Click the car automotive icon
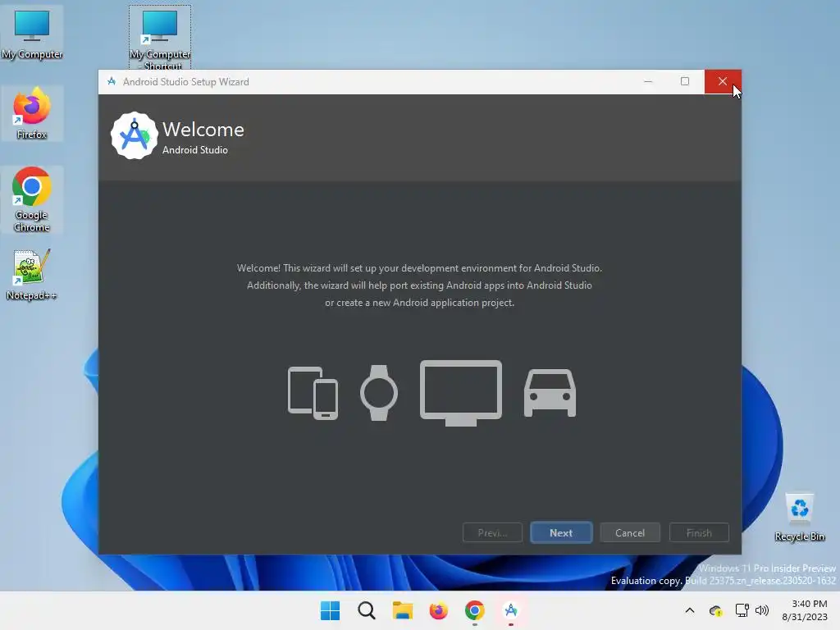Viewport: 840px width, 630px height. (x=550, y=393)
